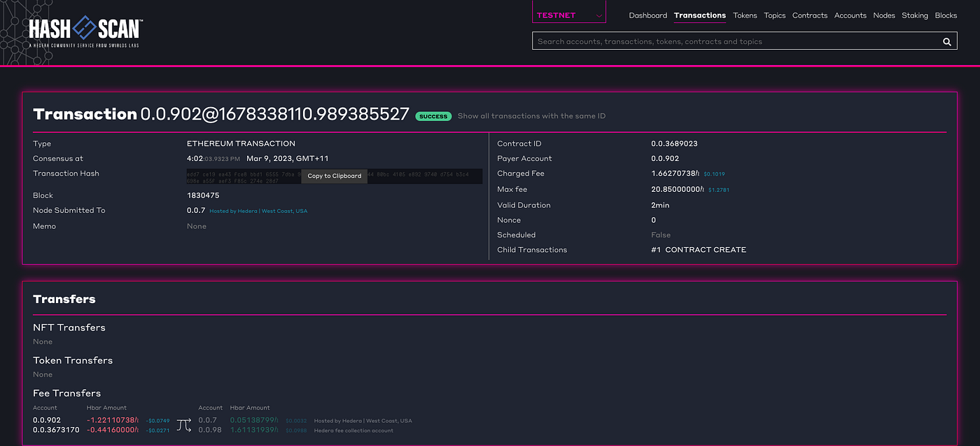Screen dimensions: 980x446
Task: Switch to the Staking page
Action: [915, 15]
